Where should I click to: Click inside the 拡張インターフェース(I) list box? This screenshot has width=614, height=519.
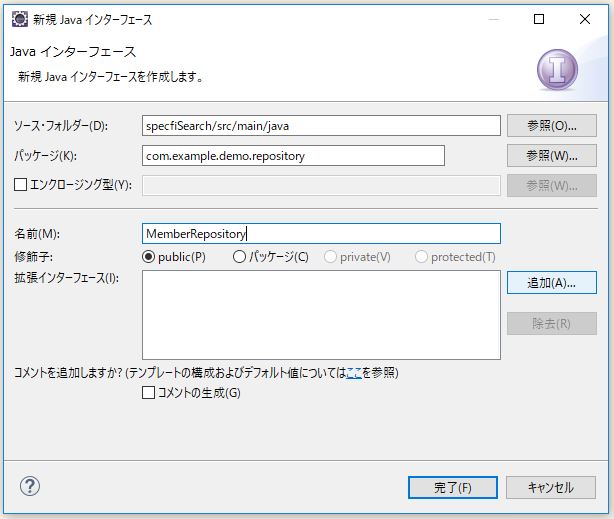(x=321, y=315)
